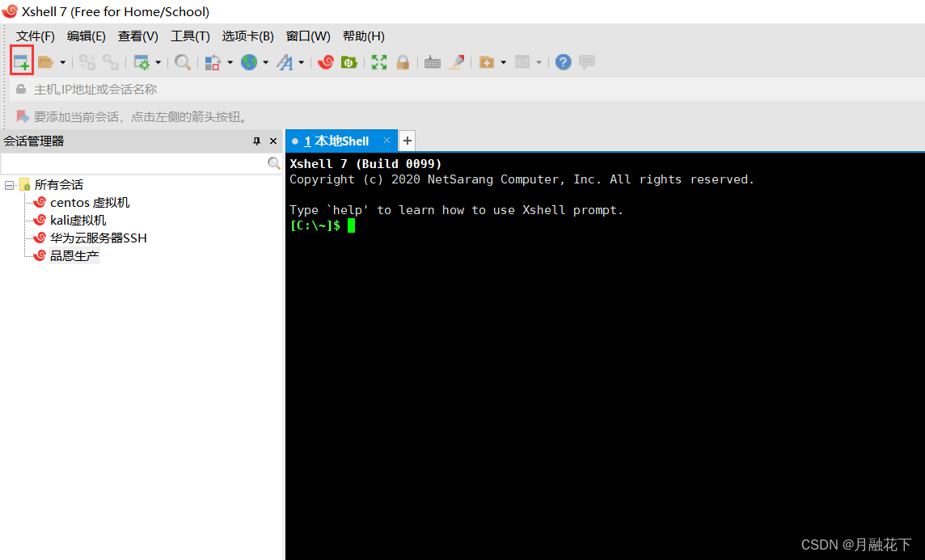Image resolution: width=925 pixels, height=560 pixels.
Task: Launch Xftp with the green folder icon
Action: point(349,62)
